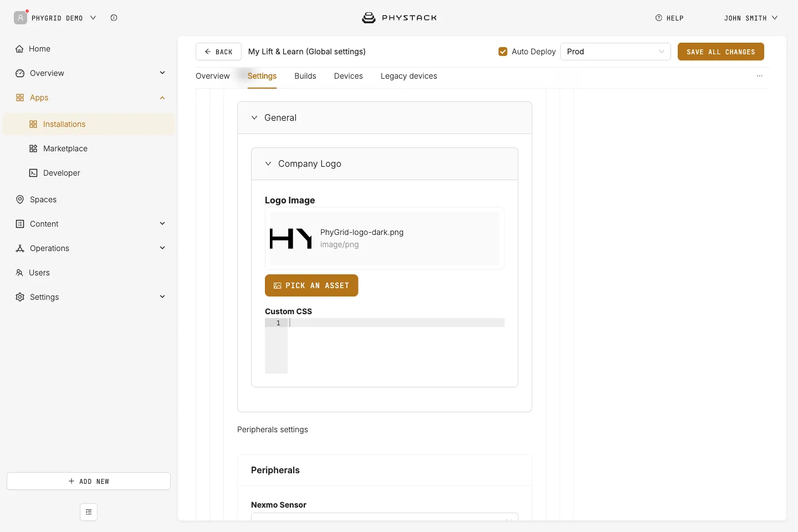Collapse the Apps sidebar chevron
This screenshot has height=532, width=798.
coord(162,98)
